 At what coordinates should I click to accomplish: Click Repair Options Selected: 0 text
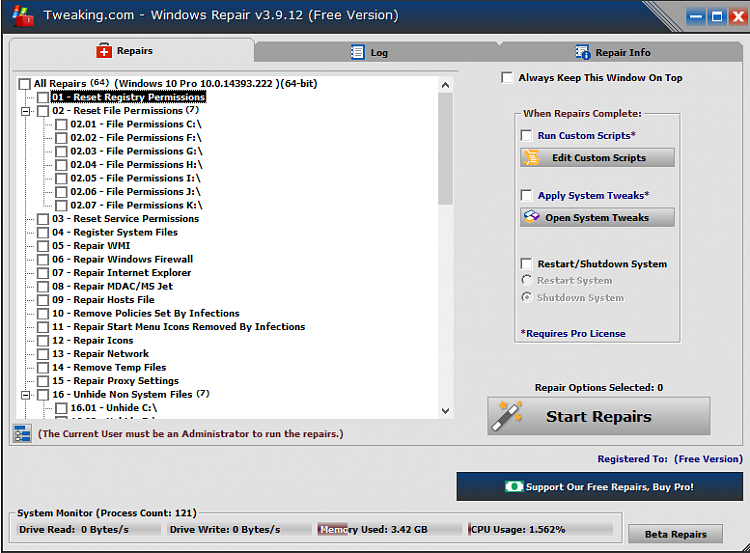click(599, 387)
